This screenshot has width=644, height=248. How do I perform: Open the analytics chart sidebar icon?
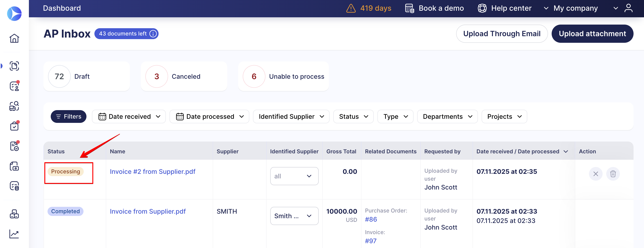14,234
